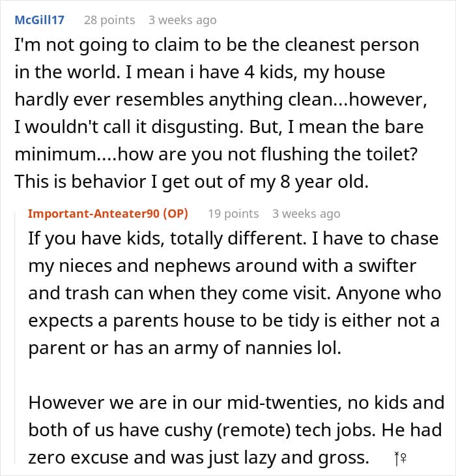Click the small watermark logo beside 'lazy and gross'
The width and height of the screenshot is (456, 476).
pyautogui.click(x=400, y=458)
